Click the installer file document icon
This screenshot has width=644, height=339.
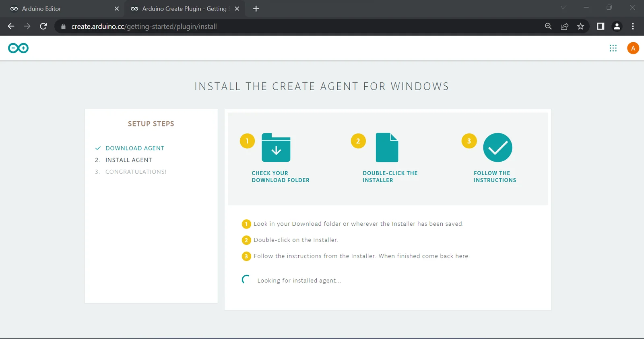tap(387, 148)
